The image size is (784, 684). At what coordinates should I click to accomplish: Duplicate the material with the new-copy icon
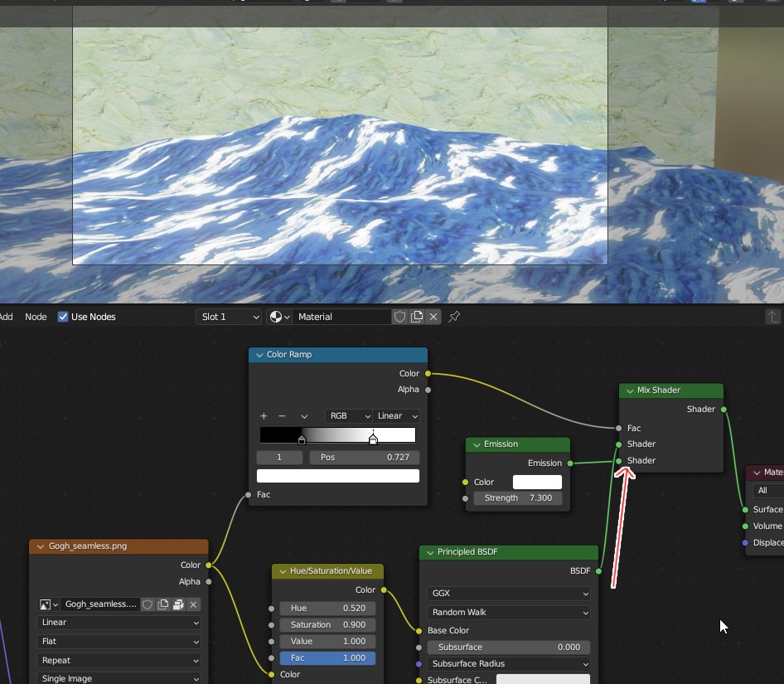417,317
